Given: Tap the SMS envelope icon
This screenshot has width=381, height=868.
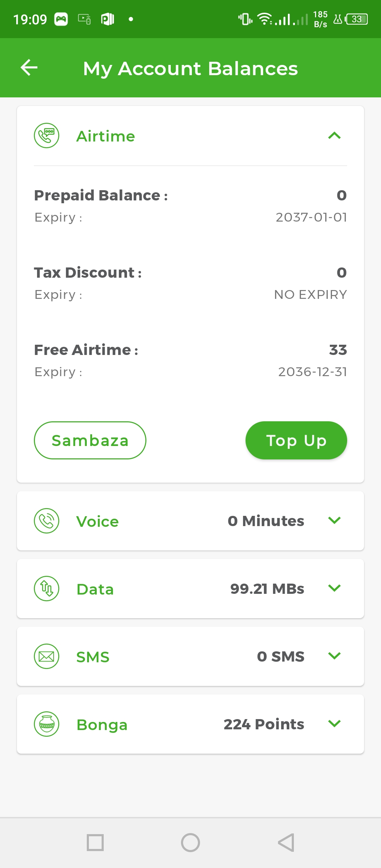Looking at the screenshot, I should [47, 656].
